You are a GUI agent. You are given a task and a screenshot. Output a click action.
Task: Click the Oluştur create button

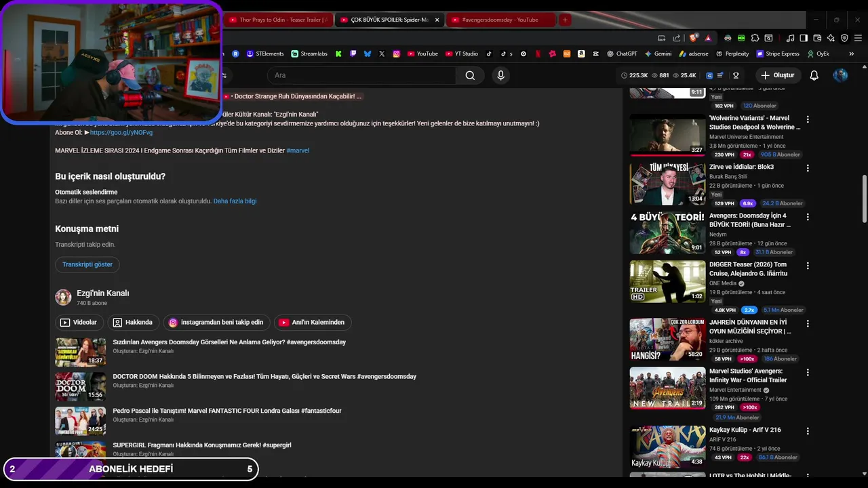[777, 75]
